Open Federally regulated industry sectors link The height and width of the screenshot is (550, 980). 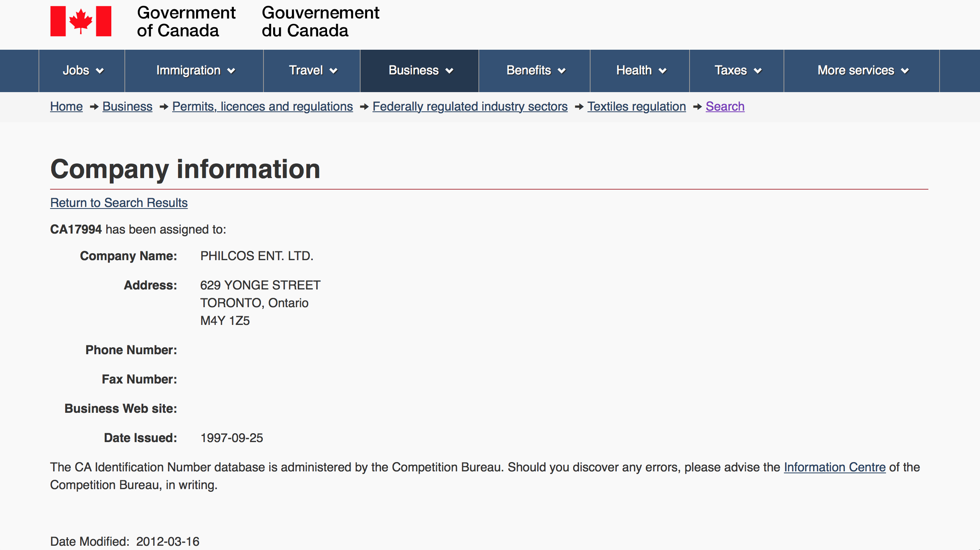(470, 106)
